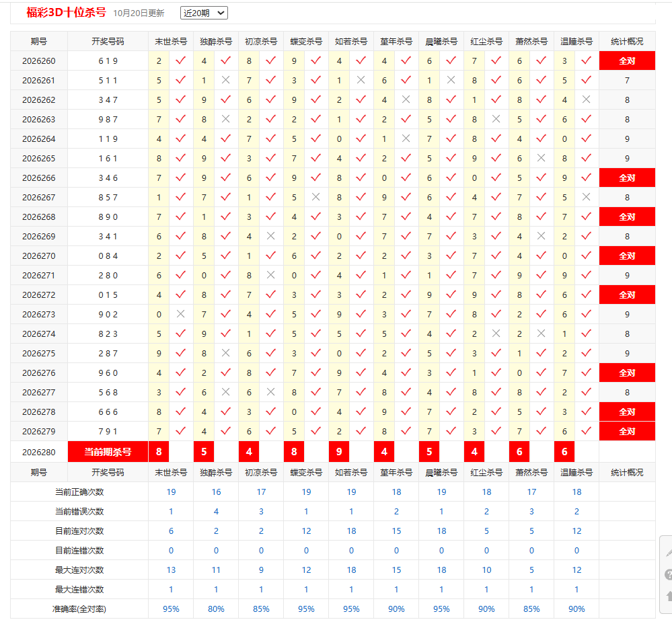Click the 独醉杀号 accuracy value 80%
Screen dimensions: 672x622
point(216,609)
